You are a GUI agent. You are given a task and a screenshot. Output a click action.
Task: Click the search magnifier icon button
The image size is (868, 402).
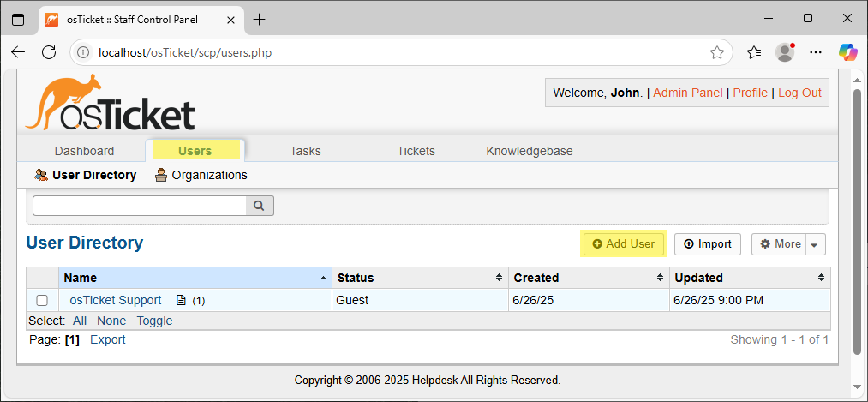click(259, 206)
